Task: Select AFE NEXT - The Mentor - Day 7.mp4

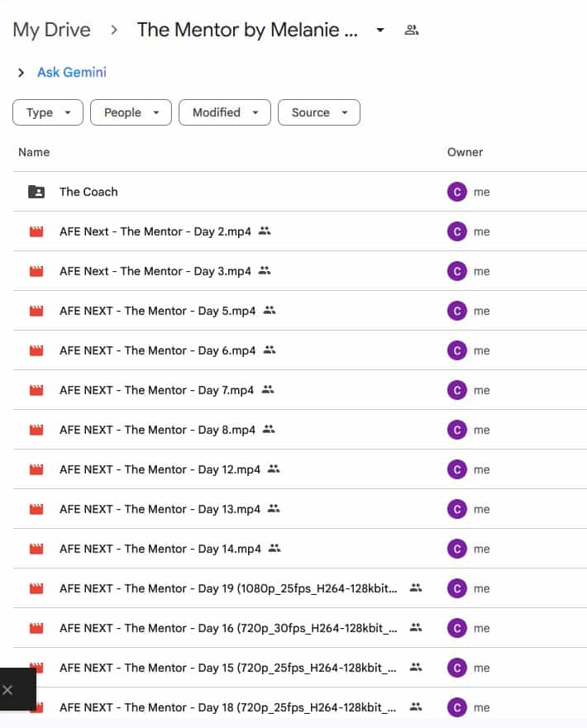Action: [157, 390]
